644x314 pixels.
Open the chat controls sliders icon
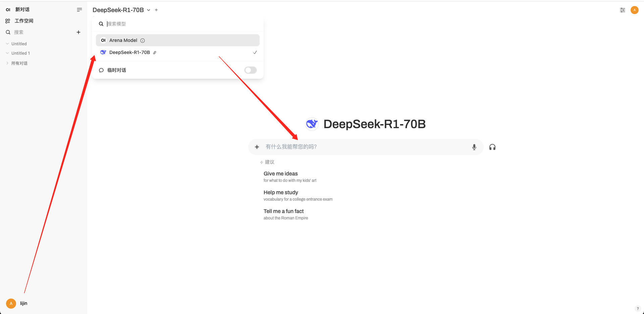622,10
